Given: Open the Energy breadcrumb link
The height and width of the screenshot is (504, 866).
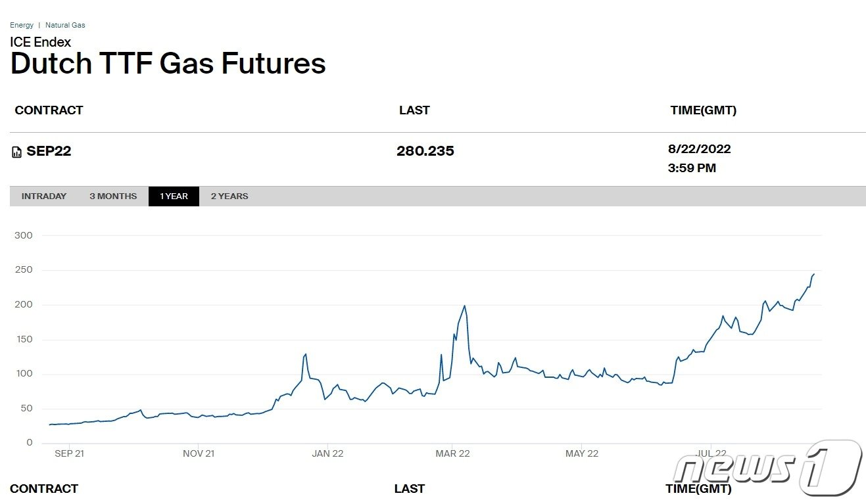Looking at the screenshot, I should point(22,25).
